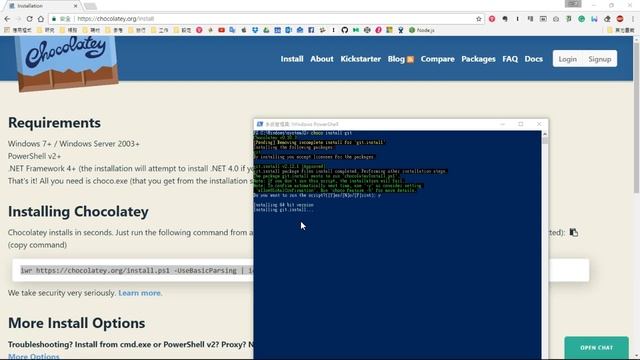Open the Docs nav menu item
This screenshot has height=360, width=640.
click(x=533, y=59)
